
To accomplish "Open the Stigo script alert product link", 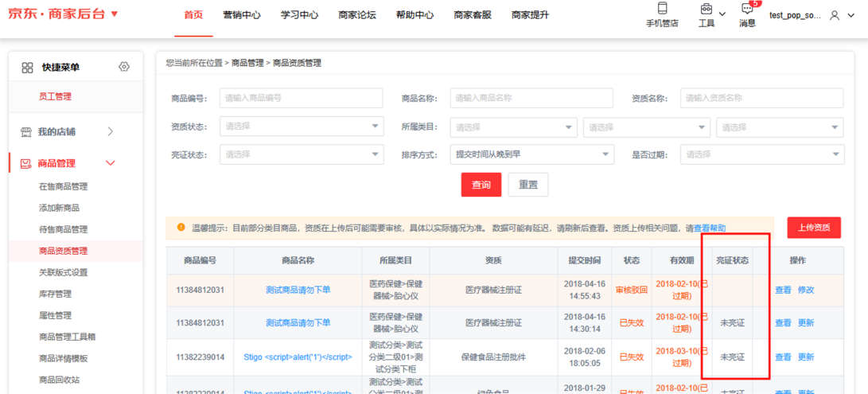I will [x=298, y=357].
